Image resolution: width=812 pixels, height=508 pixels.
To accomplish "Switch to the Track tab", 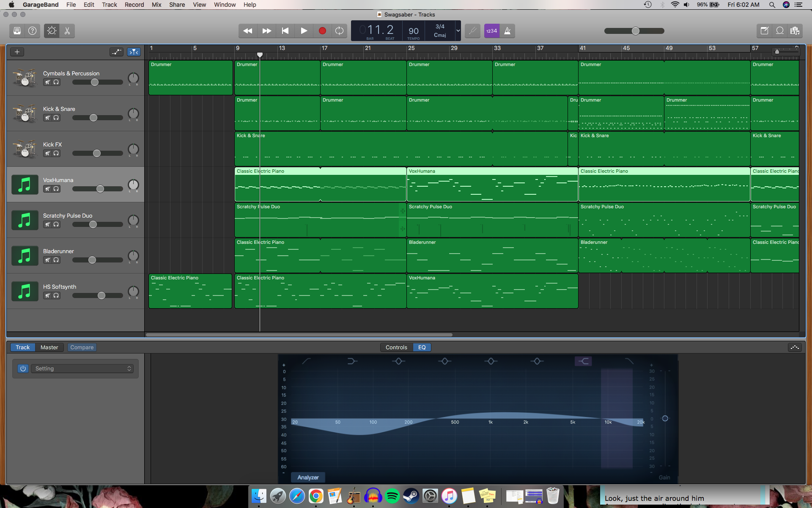I will 23,348.
